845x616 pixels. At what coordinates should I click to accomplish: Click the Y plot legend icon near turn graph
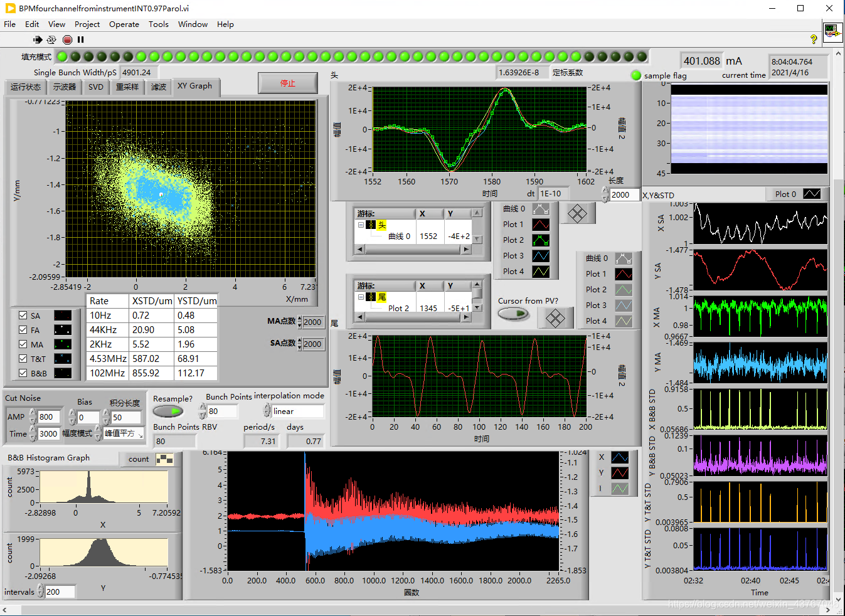point(620,473)
